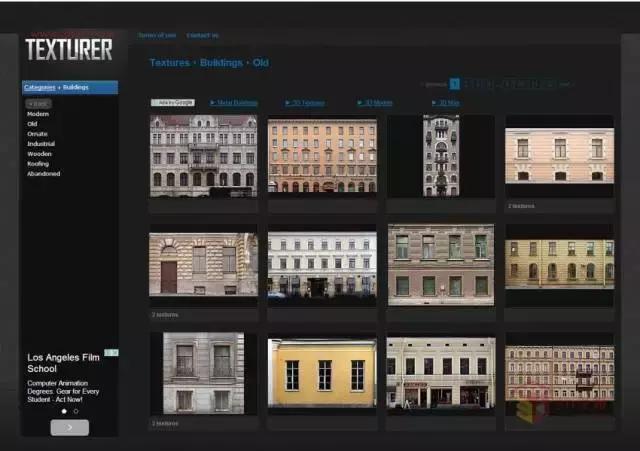Open the orange multi-story building thumbnail
640x451 pixels.
click(322, 156)
